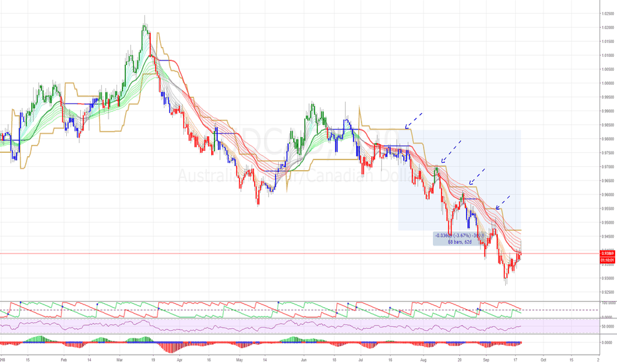Click the 0.93000 price axis label
Screen dimensions: 617x364
point(608,279)
